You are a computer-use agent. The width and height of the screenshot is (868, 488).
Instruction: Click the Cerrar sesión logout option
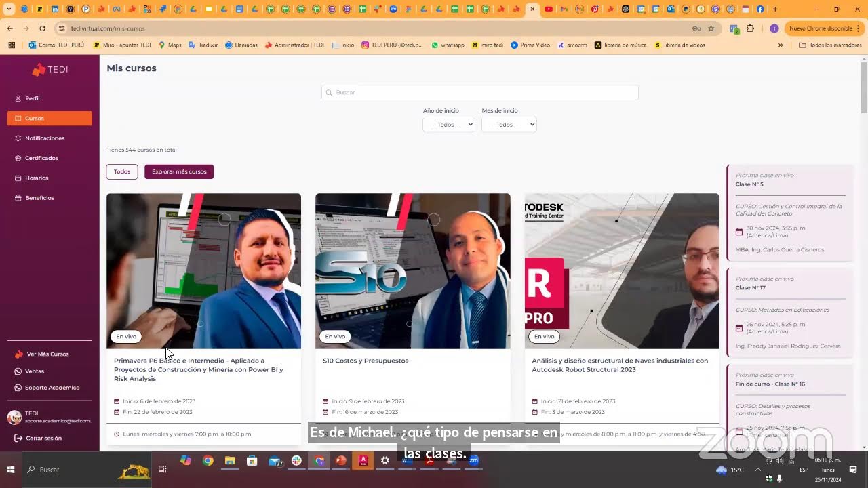tap(39, 438)
